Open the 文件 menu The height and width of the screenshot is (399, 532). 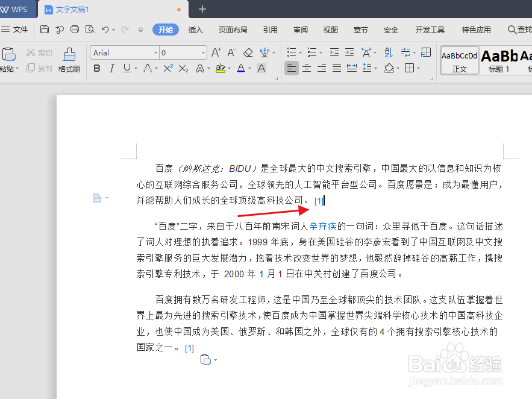14,30
